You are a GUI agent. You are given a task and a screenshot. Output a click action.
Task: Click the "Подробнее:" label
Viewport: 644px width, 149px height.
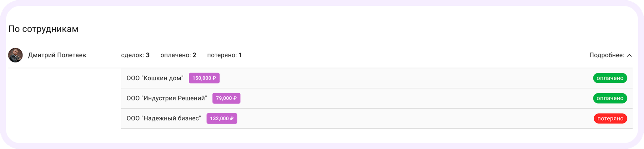tap(606, 55)
